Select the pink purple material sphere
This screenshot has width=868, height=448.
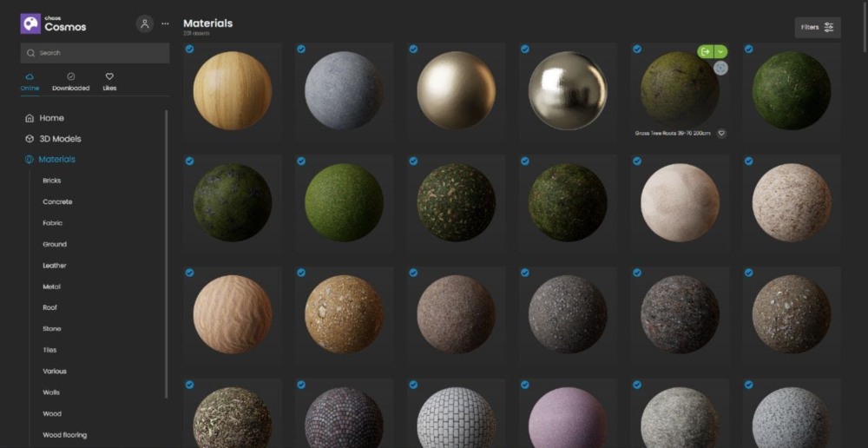pos(568,418)
